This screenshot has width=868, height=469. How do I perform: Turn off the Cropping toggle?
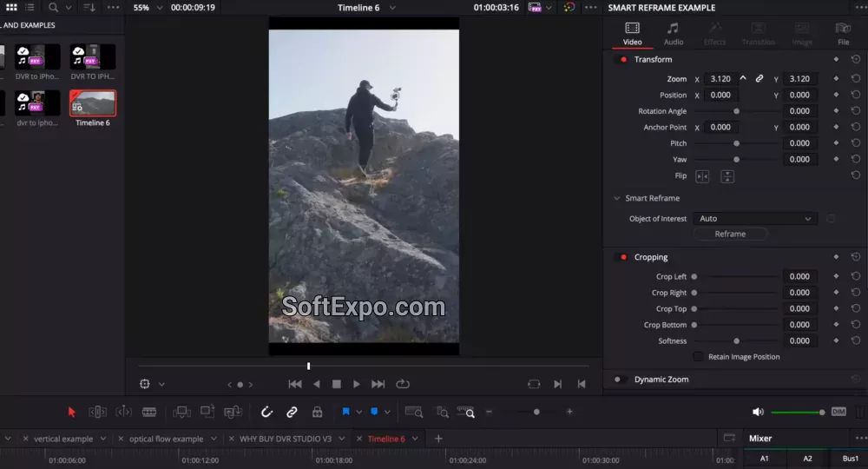(621, 258)
